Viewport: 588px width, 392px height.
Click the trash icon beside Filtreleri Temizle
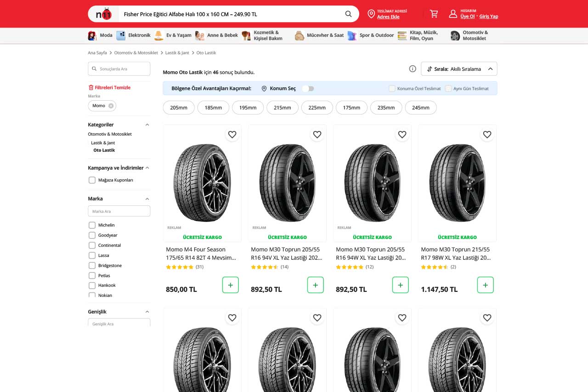click(90, 87)
